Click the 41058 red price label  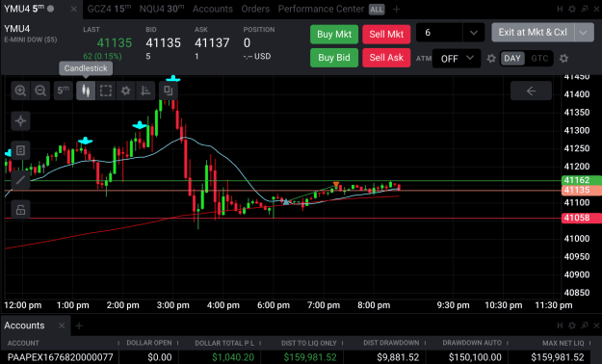581,218
